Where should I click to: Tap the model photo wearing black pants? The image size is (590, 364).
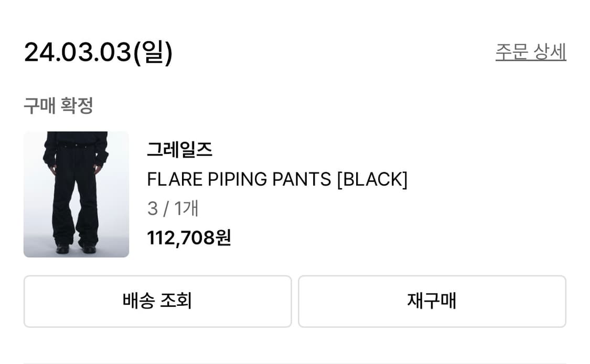click(76, 194)
